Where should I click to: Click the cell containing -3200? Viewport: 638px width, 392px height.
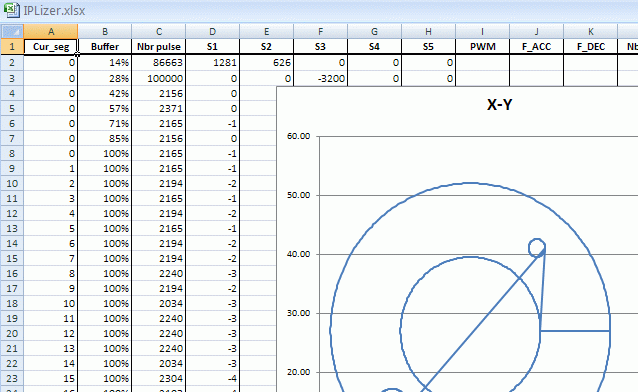(x=320, y=78)
